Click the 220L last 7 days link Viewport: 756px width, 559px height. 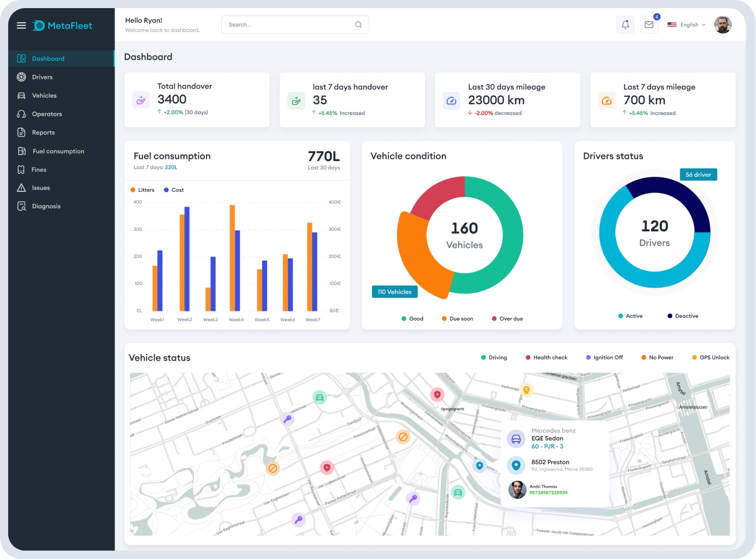click(x=171, y=168)
